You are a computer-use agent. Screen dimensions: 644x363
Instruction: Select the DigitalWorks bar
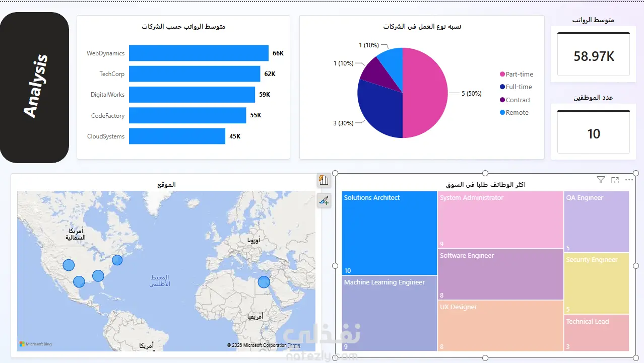pyautogui.click(x=192, y=95)
